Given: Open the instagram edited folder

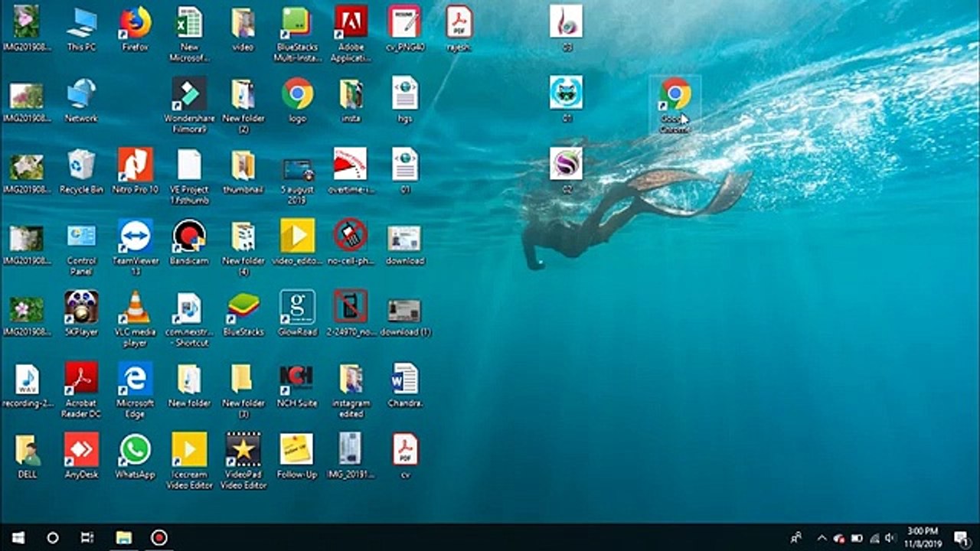Looking at the screenshot, I should click(351, 390).
